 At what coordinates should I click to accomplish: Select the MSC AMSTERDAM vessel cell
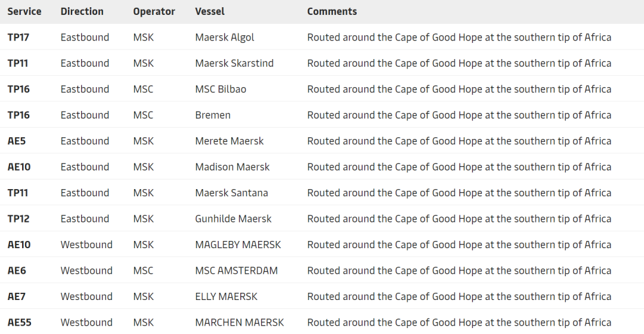click(236, 271)
